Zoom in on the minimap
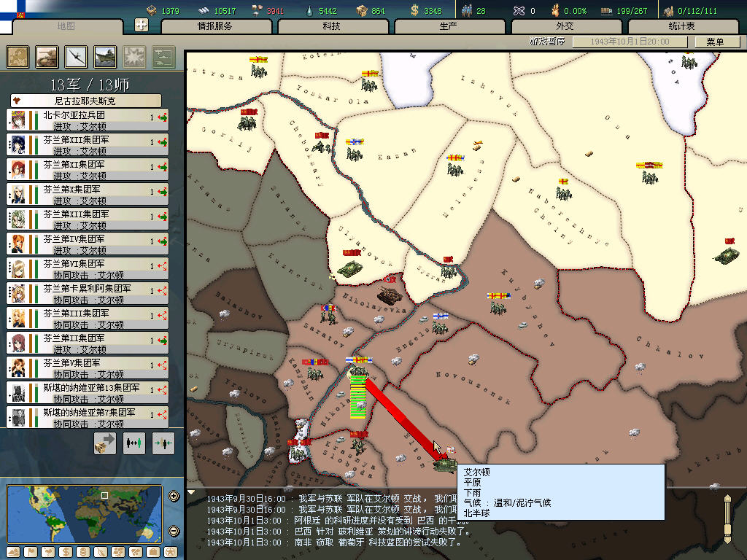 coord(174,497)
